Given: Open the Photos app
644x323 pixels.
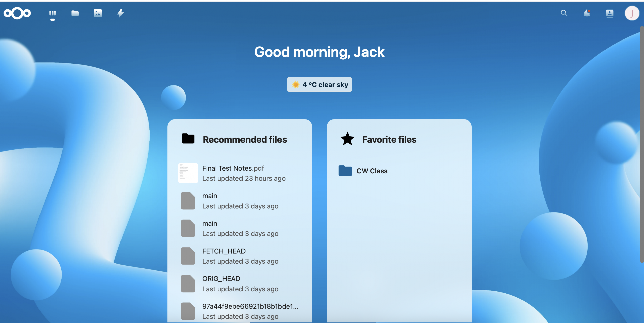Looking at the screenshot, I should tap(98, 13).
